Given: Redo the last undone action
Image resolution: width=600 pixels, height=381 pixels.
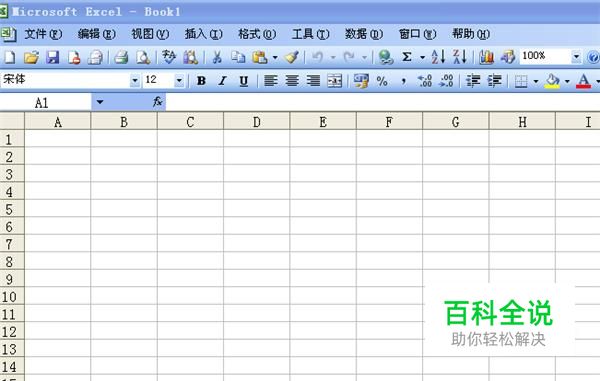Looking at the screenshot, I should pyautogui.click(x=349, y=57).
